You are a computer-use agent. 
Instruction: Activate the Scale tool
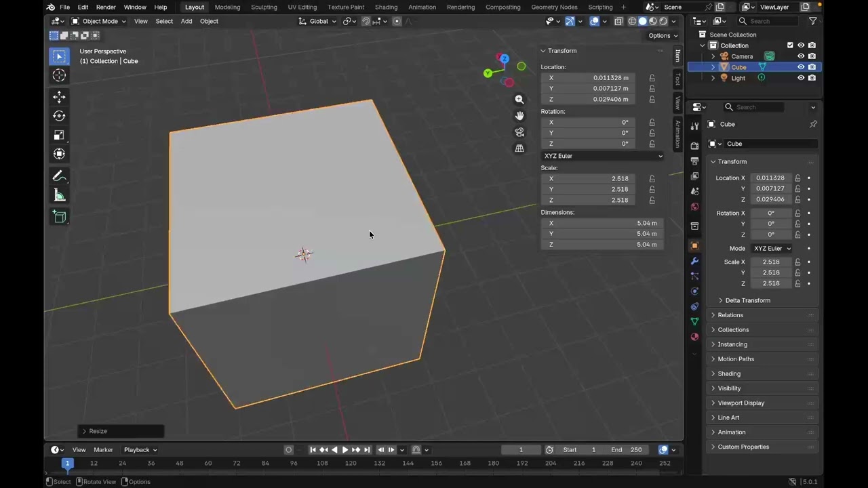[x=59, y=135]
